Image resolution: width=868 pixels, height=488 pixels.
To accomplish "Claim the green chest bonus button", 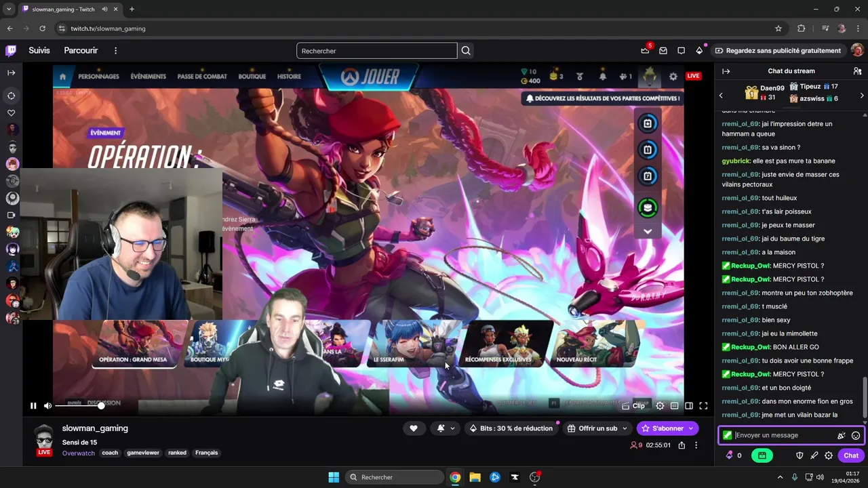I will pos(762,455).
